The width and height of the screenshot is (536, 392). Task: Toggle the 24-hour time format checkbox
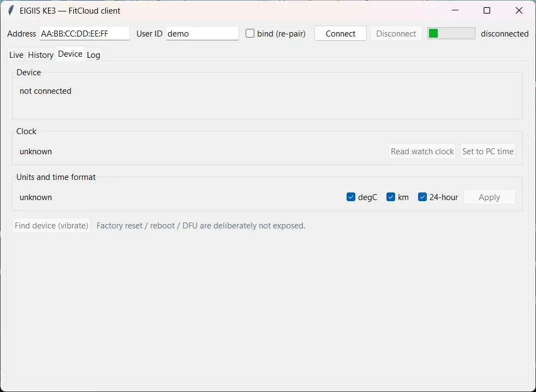[422, 197]
